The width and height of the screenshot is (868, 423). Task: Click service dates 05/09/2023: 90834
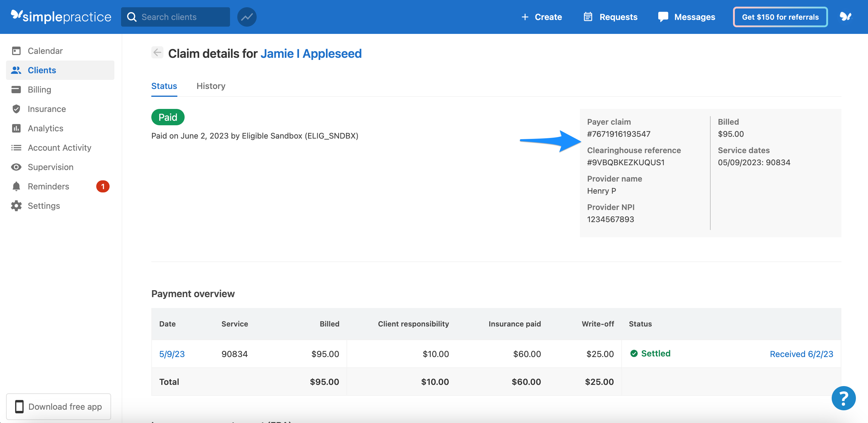[x=754, y=162]
